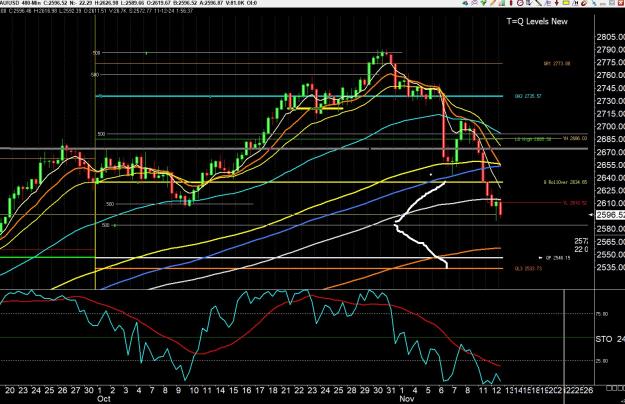625x404 pixels.
Task: Click the red circular clock toolbar icon
Action: tap(520, 3)
